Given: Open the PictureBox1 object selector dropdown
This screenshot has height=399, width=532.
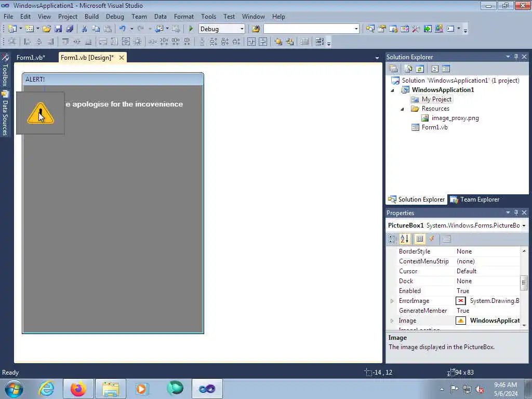Looking at the screenshot, I should point(524,225).
